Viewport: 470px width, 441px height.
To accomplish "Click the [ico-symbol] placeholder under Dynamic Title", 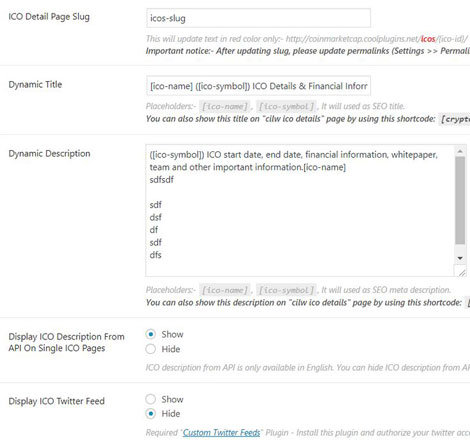I will pyautogui.click(x=286, y=106).
